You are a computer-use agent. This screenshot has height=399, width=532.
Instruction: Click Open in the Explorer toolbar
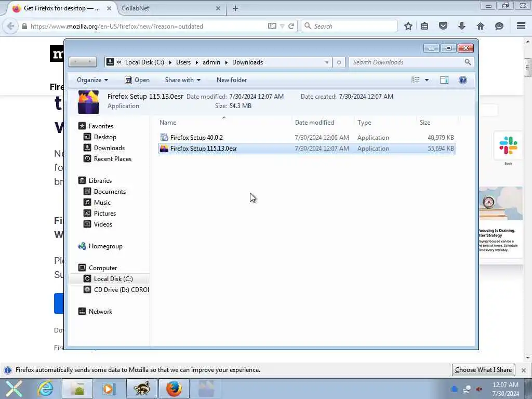[137, 80]
